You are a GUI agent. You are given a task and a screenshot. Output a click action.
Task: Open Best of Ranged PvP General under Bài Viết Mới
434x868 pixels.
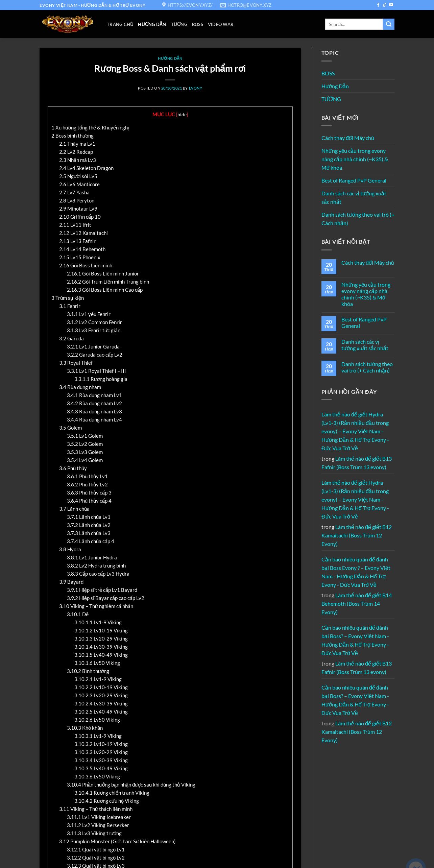click(354, 180)
